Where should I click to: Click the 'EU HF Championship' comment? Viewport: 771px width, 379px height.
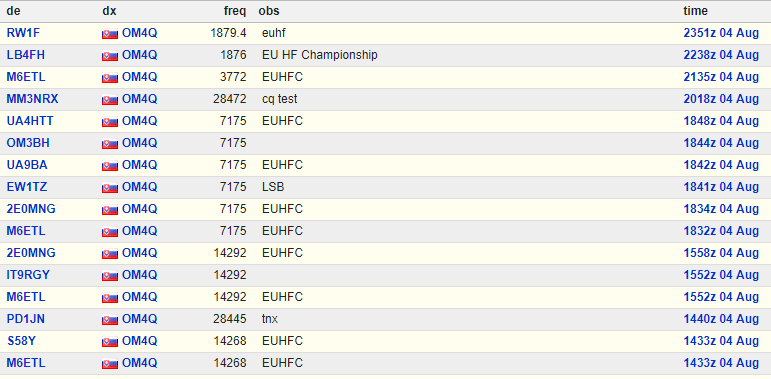pos(320,55)
